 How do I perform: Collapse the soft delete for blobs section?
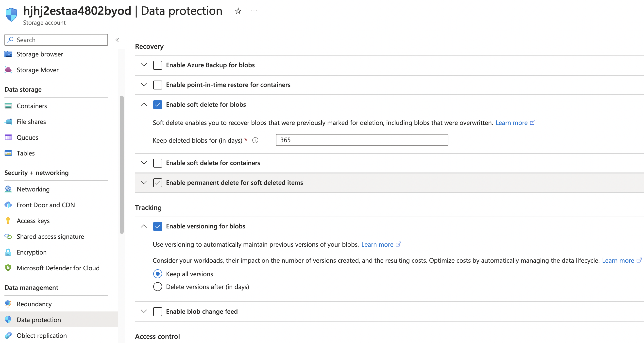click(x=144, y=104)
